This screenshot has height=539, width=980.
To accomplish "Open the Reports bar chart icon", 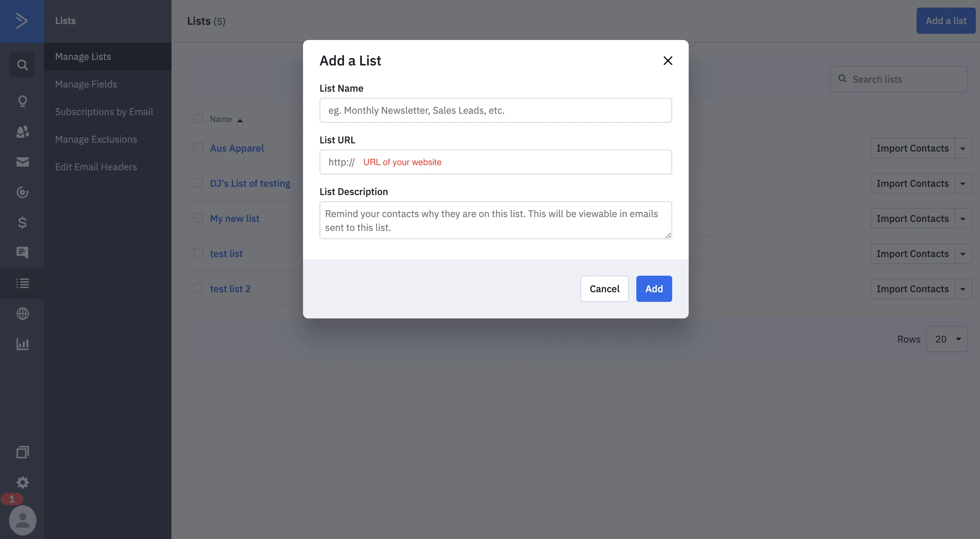I will click(22, 344).
